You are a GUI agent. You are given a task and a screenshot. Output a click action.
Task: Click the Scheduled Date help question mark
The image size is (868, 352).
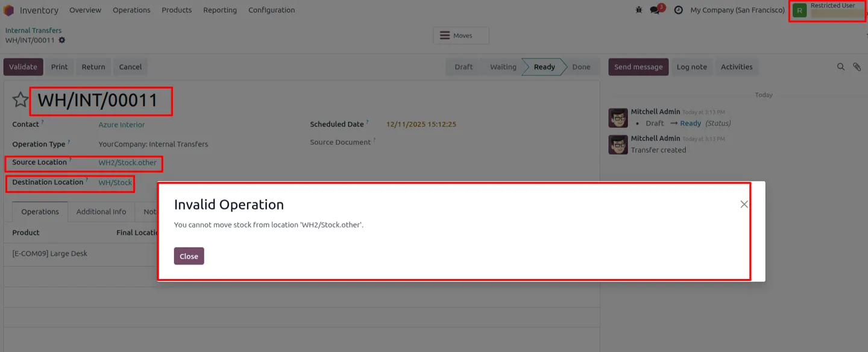pos(367,122)
